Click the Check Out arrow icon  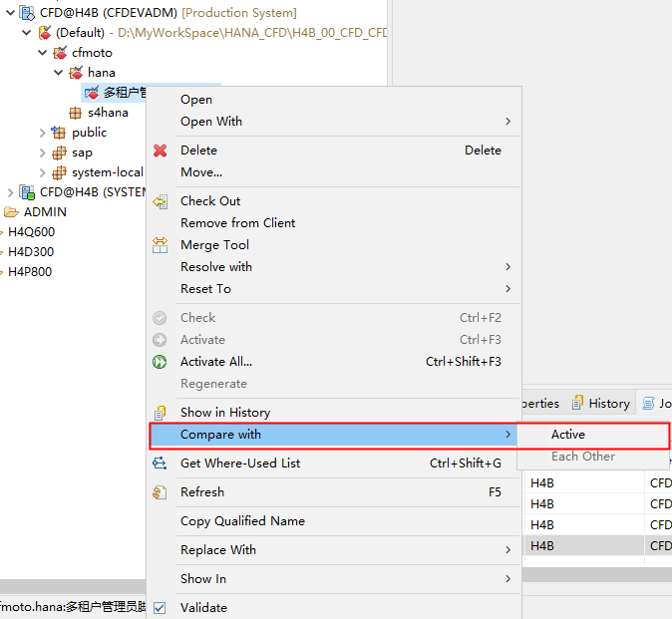tap(160, 201)
